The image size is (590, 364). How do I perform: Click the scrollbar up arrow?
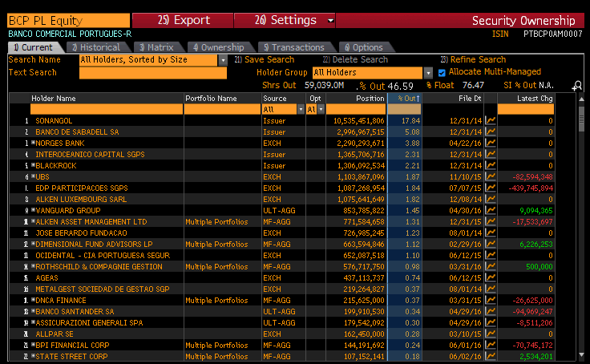[x=581, y=99]
